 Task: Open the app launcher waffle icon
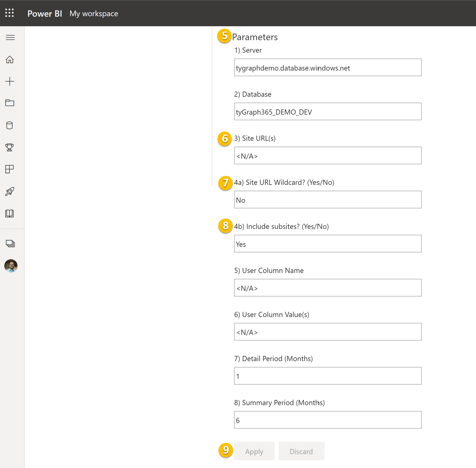coord(10,13)
